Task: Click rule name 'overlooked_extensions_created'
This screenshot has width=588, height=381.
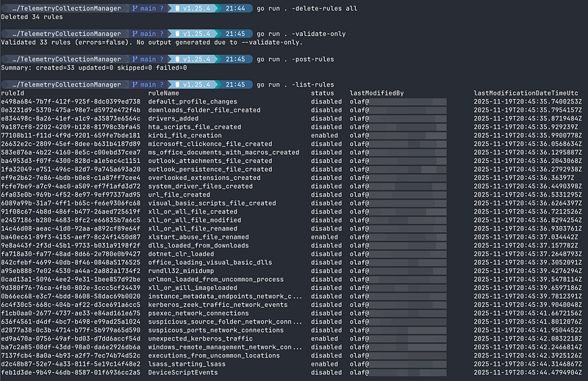Action: [x=204, y=178]
